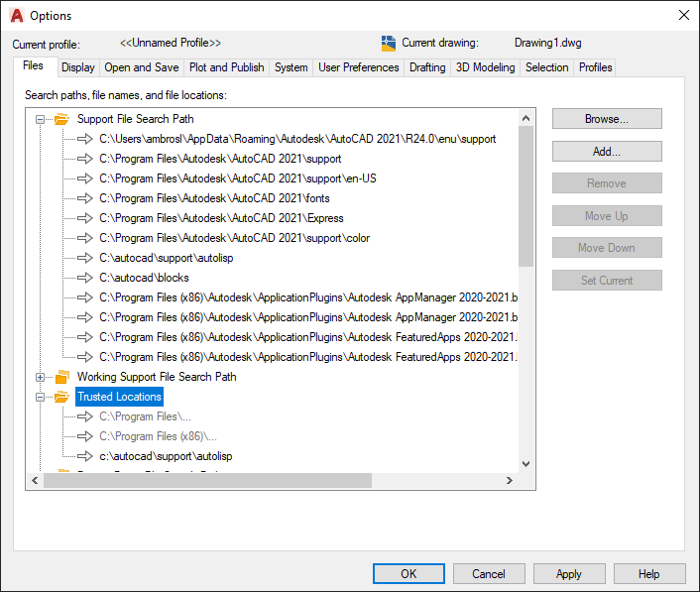Click the Support File Search Path folder icon
Viewport: 700px width, 592px height.
click(x=62, y=119)
